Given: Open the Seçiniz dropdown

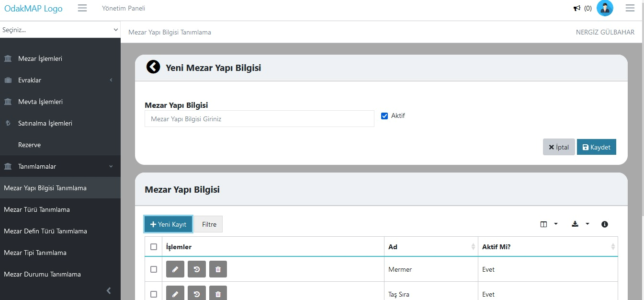Looking at the screenshot, I should (60, 30).
